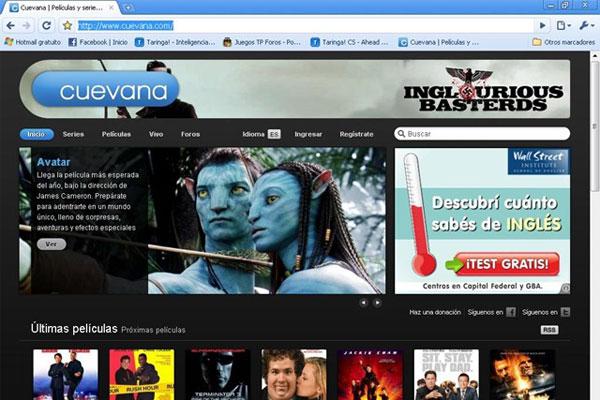Go back with the browser back arrow
This screenshot has width=600, height=400.
pos(10,26)
